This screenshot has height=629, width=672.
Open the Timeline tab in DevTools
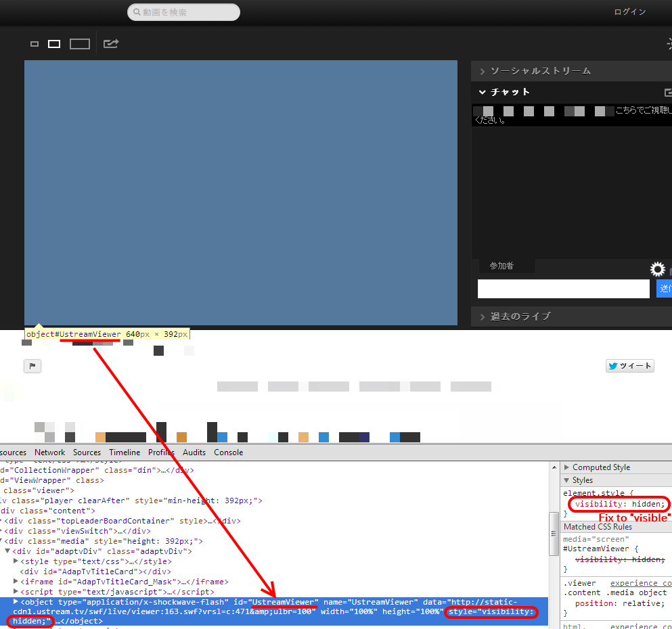click(x=125, y=452)
